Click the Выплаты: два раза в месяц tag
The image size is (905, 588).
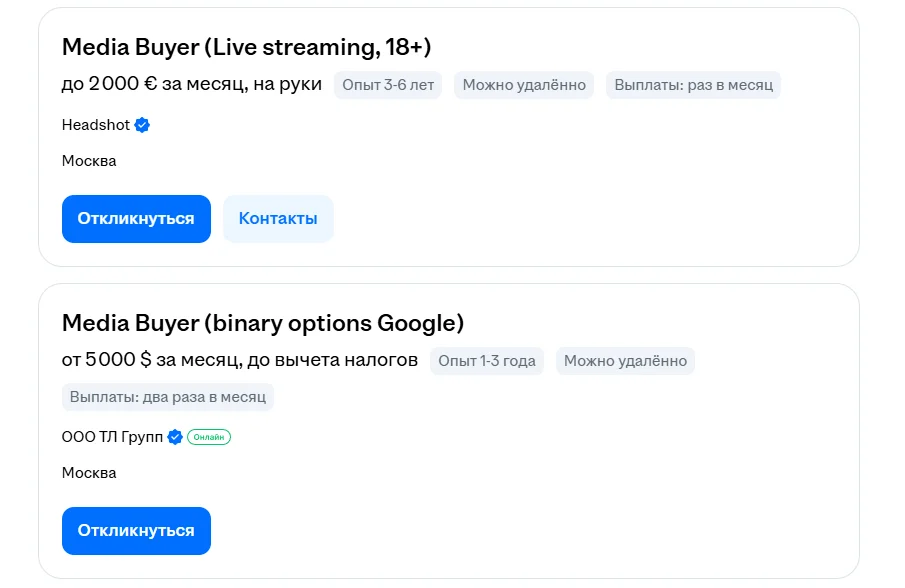(x=168, y=397)
